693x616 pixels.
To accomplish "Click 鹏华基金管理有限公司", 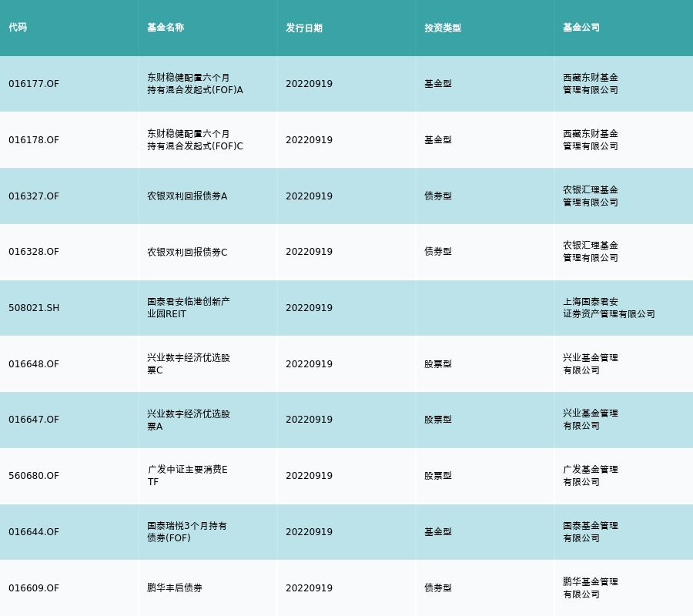I will click(591, 588).
